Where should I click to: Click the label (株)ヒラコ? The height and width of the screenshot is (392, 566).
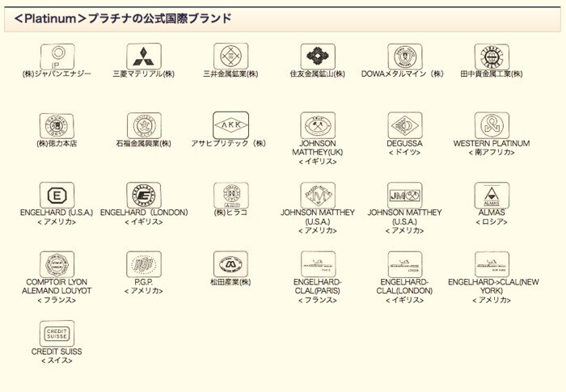(230, 213)
